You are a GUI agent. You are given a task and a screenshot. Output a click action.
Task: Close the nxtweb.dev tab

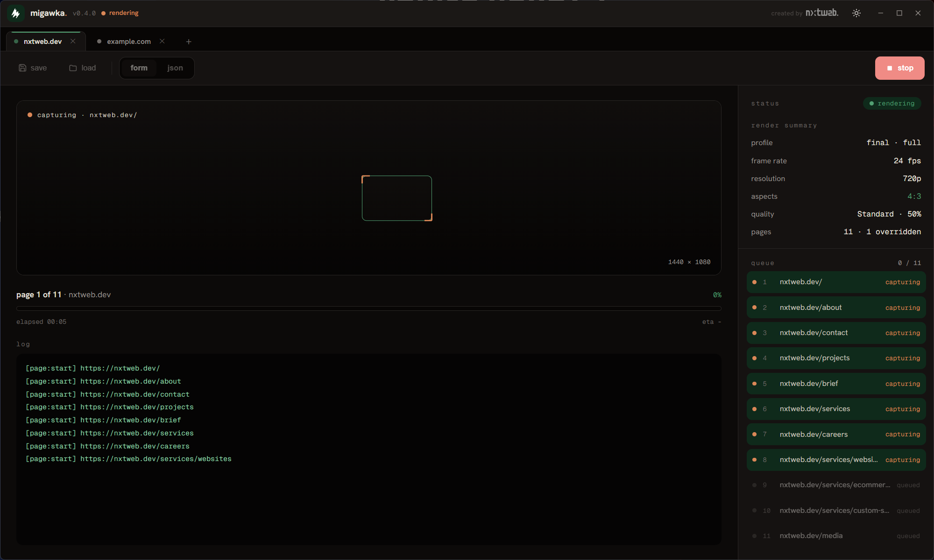coord(73,41)
